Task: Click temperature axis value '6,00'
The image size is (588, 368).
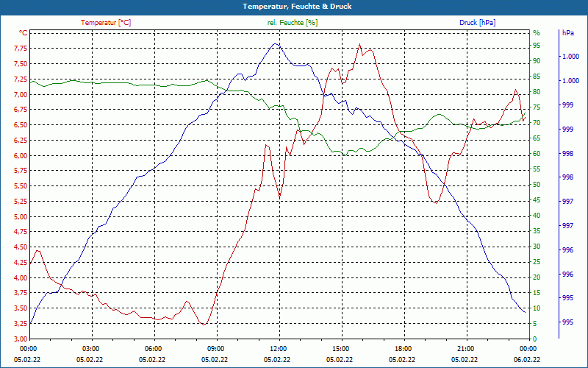Action: pyautogui.click(x=21, y=155)
